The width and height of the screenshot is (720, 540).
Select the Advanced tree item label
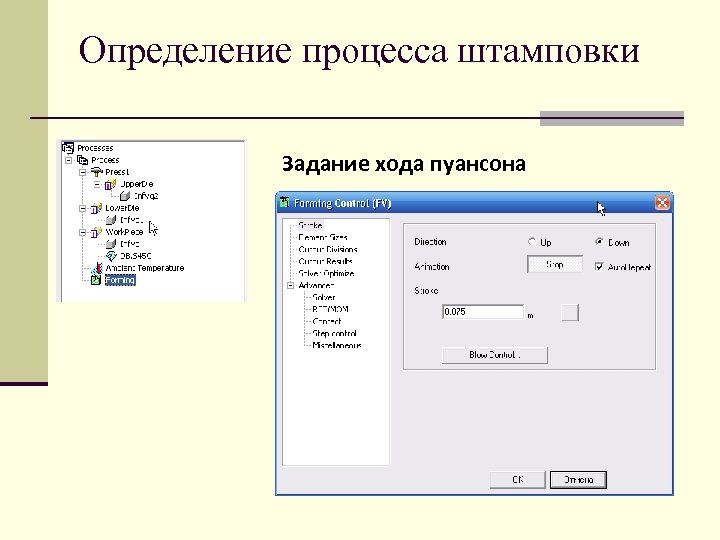(x=316, y=285)
